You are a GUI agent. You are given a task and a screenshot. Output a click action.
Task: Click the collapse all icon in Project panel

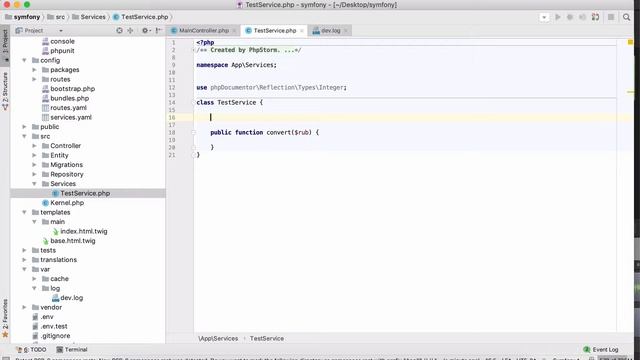(x=130, y=31)
